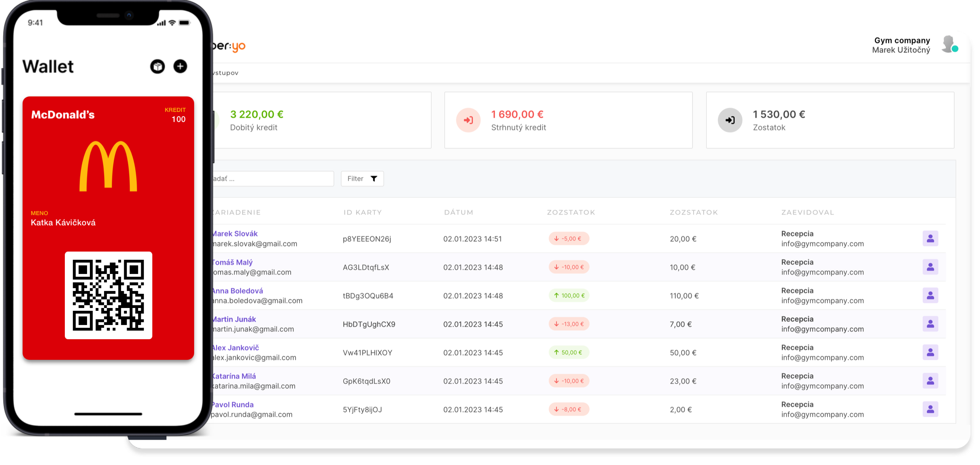The width and height of the screenshot is (980, 465).
Task: Open Katarína Milá customer link
Action: point(234,376)
